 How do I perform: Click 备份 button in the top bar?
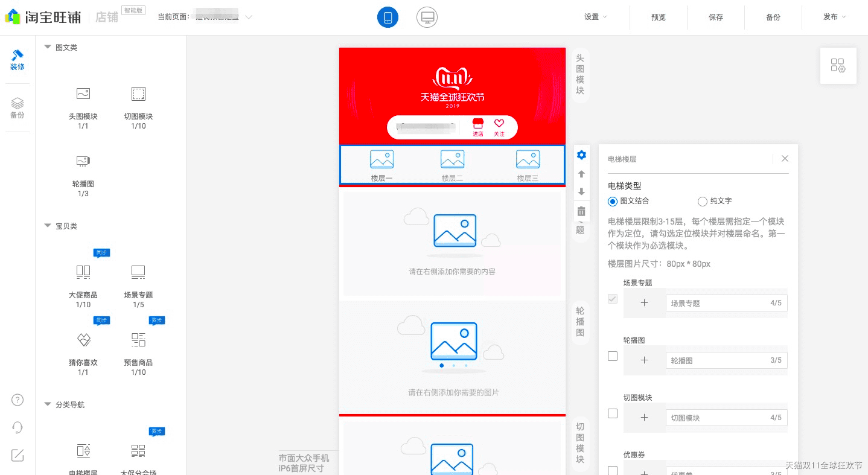(773, 18)
